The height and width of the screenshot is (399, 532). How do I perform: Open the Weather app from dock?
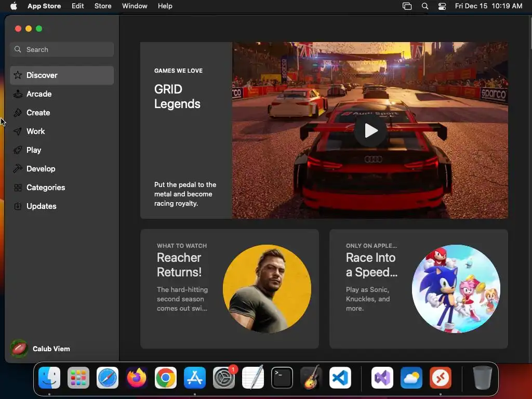(411, 378)
